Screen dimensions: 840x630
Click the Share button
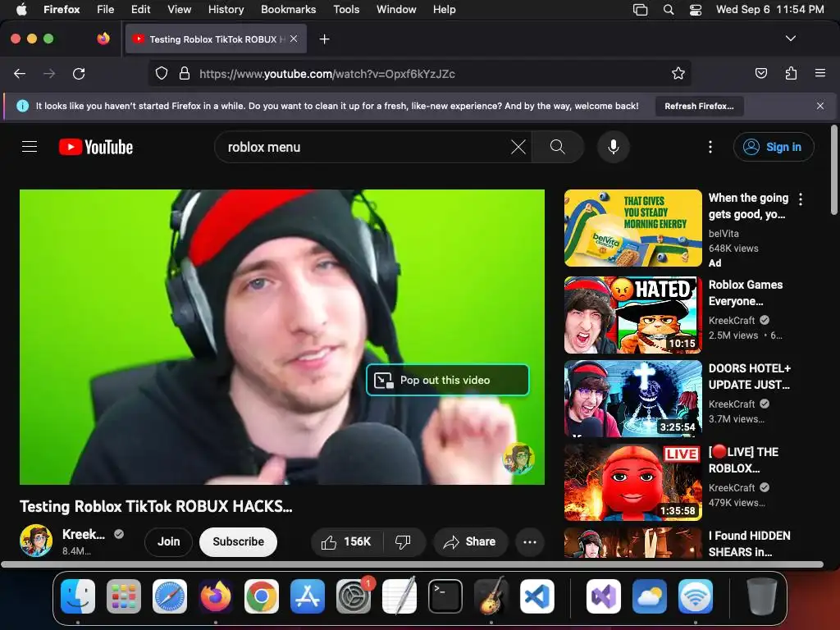tap(470, 541)
